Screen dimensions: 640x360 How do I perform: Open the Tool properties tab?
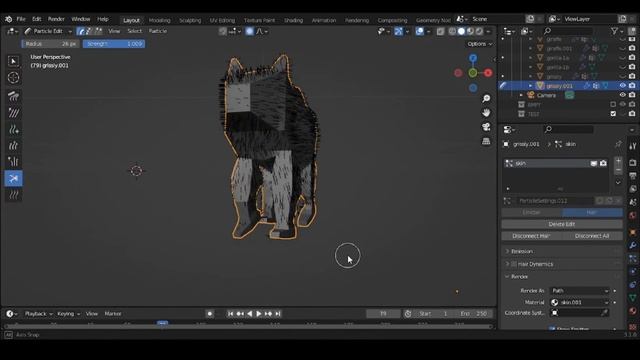click(x=633, y=147)
